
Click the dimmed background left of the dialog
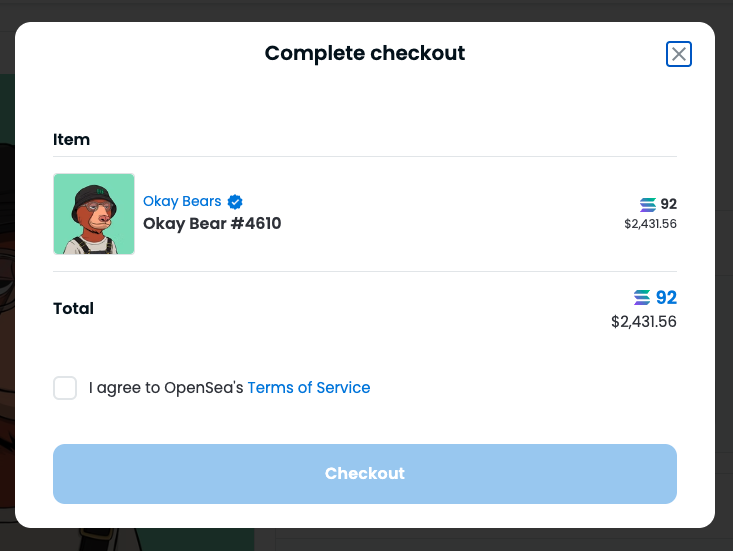[7, 300]
